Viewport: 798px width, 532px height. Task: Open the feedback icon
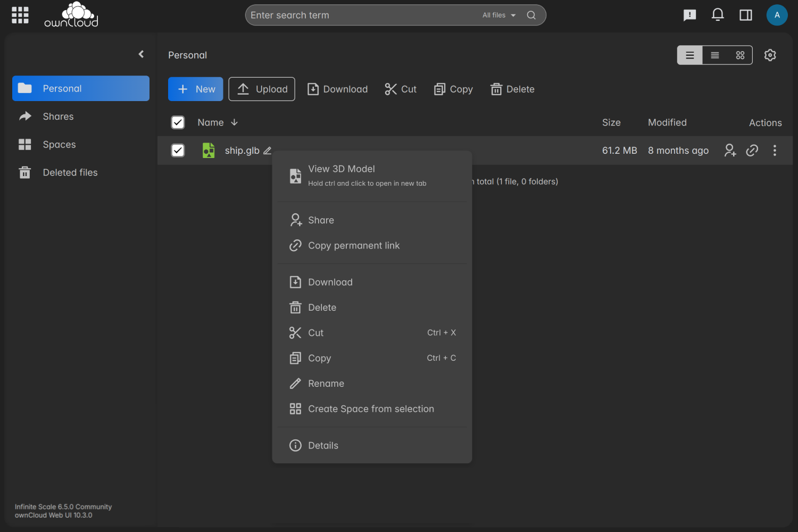click(689, 15)
